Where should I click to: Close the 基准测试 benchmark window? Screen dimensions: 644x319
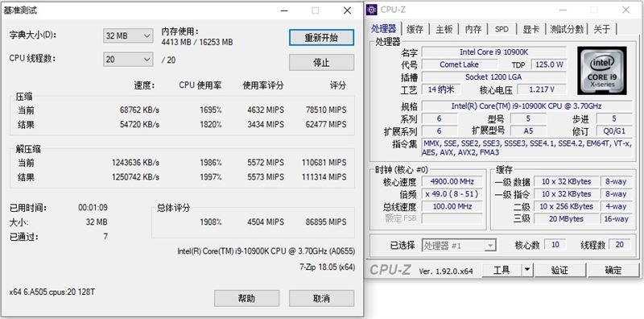(347, 10)
